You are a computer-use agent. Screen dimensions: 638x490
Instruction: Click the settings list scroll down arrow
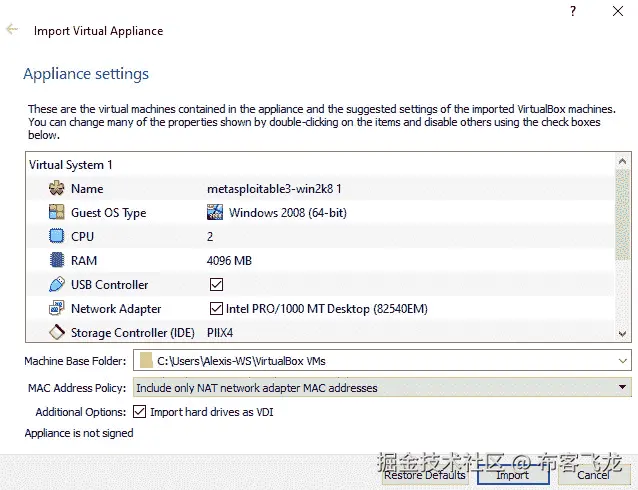[x=622, y=334]
